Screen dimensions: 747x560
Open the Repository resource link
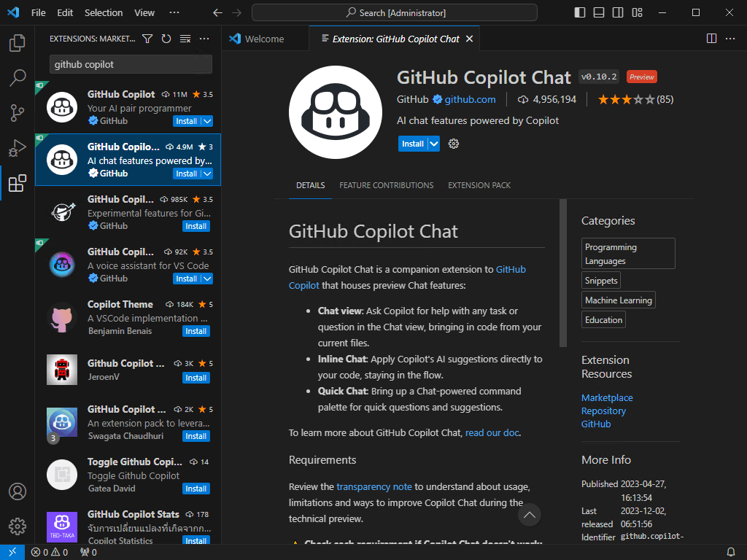click(x=603, y=411)
